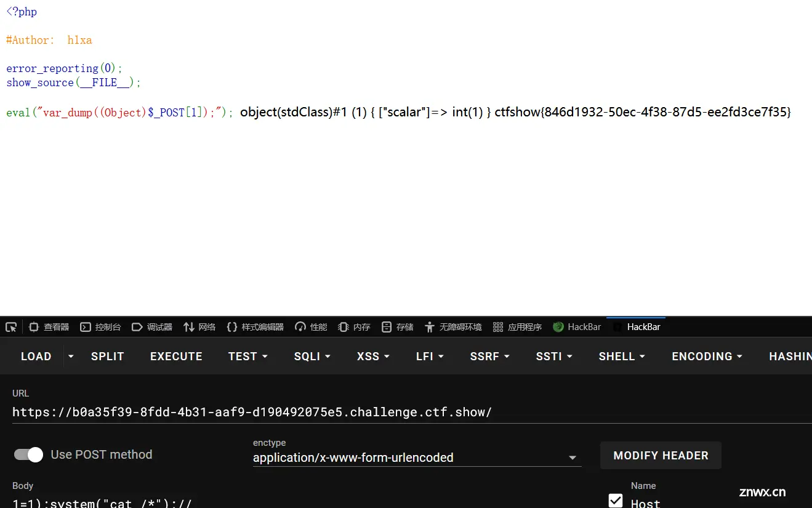Open the SHELL dropdown menu
The image size is (812, 508).
pyautogui.click(x=622, y=357)
